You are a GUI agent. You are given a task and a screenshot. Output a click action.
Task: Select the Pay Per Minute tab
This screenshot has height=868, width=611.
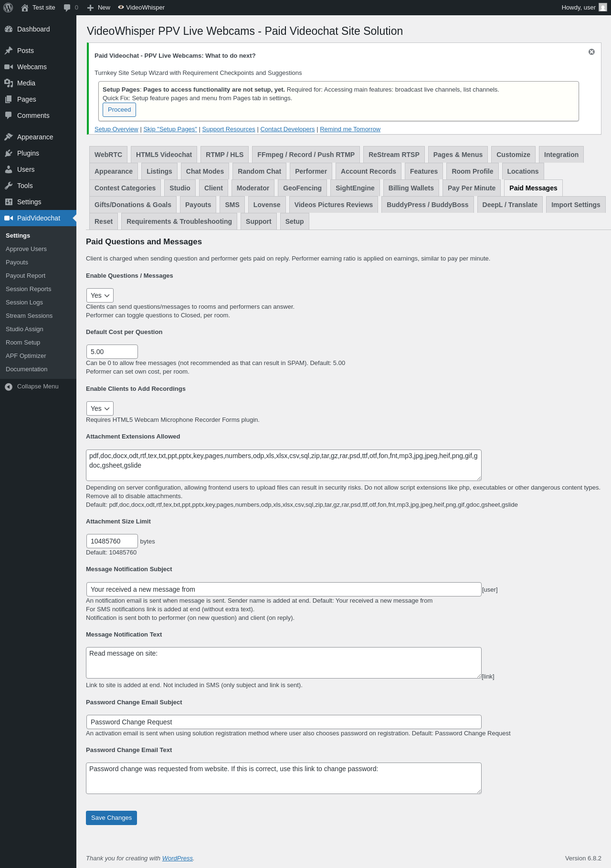coord(472,188)
